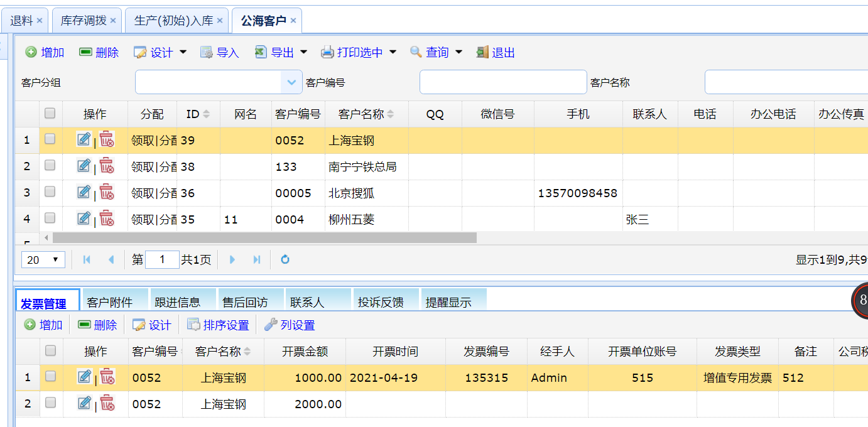Sort invoice grid by 客户名称 column
868x427 pixels.
click(x=223, y=352)
